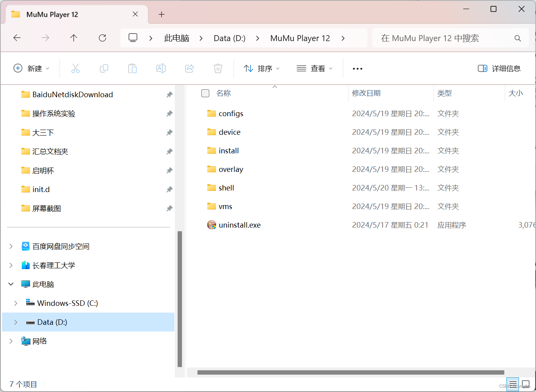Switch to details view in status bar

(513, 384)
